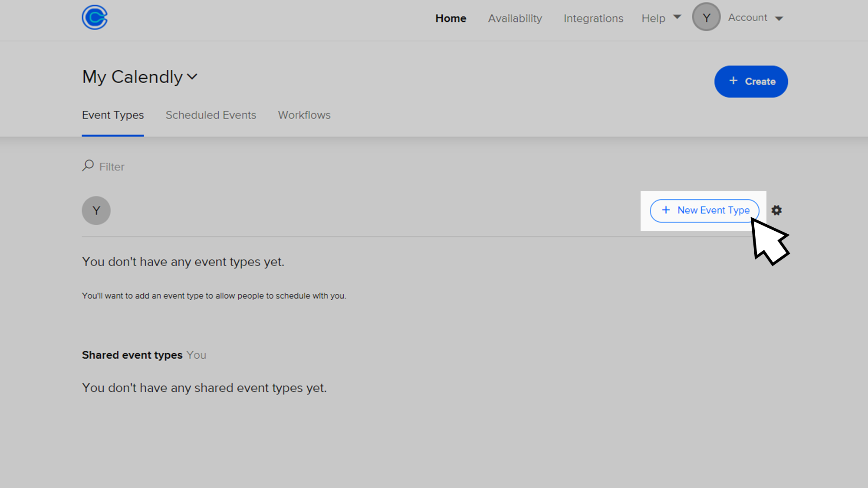The height and width of the screenshot is (488, 868).
Task: Click the plus icon in New Event Type
Action: point(666,210)
